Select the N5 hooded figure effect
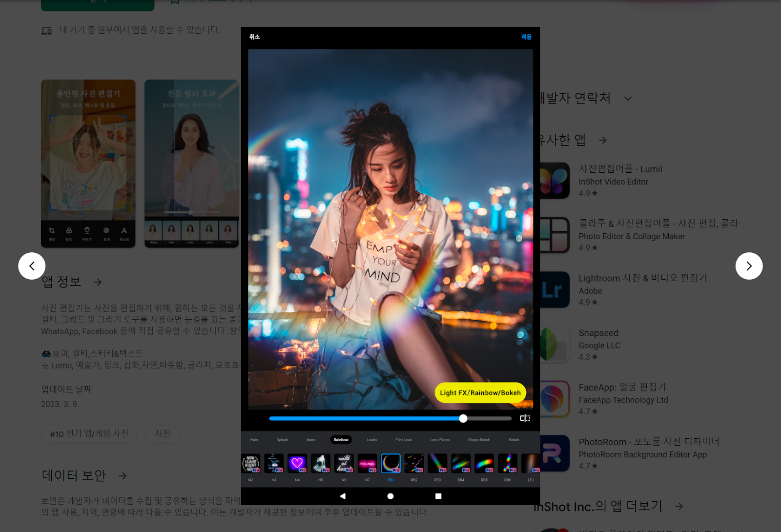Viewport: 781px width, 532px height. point(321,463)
